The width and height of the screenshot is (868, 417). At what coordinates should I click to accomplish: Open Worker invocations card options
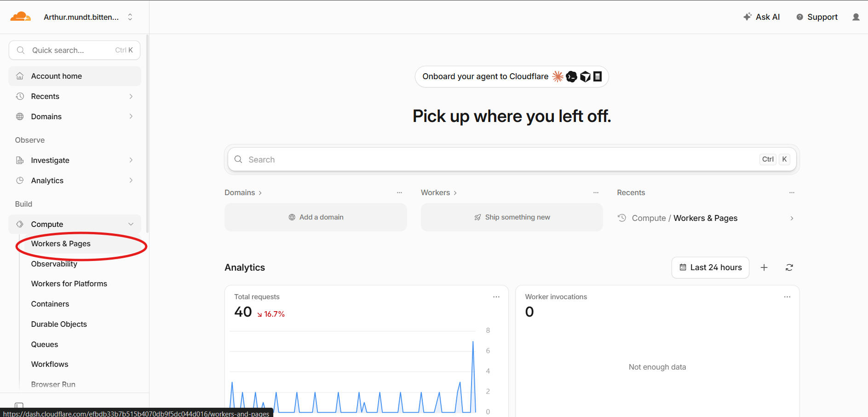pos(787,297)
